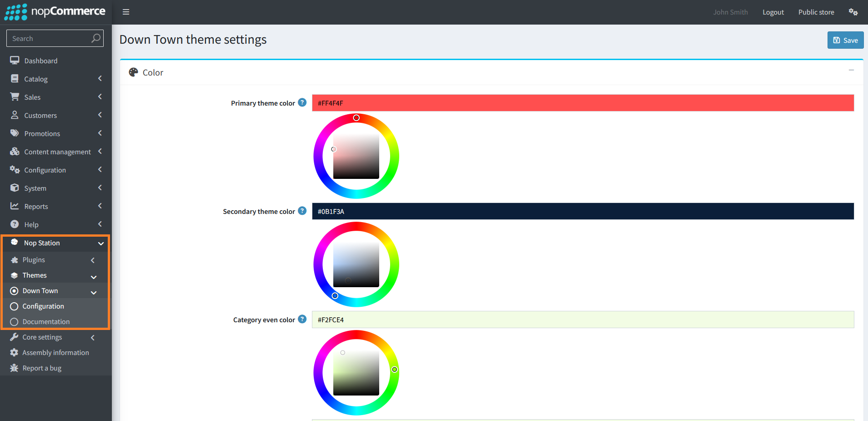Viewport: 868px width, 421px height.
Task: Click the Configuration gears icon in sidebar
Action: click(15, 170)
